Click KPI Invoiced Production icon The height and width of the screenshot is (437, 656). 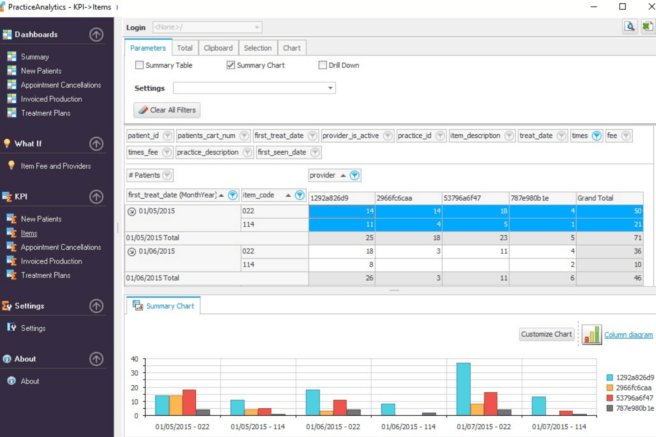point(12,261)
